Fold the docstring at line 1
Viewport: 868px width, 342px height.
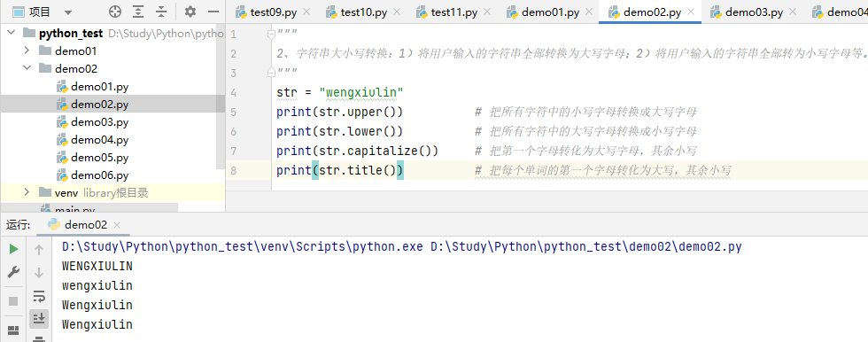pyautogui.click(x=271, y=35)
